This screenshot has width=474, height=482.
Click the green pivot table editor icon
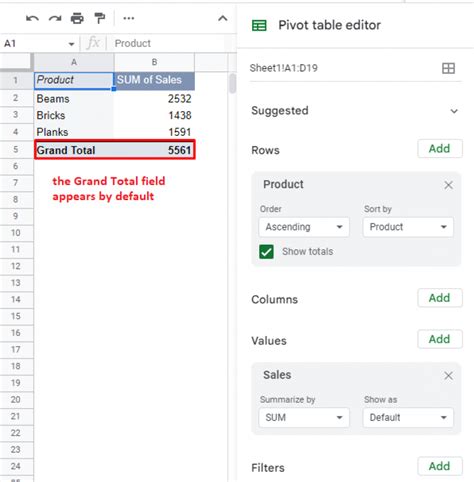click(x=259, y=25)
